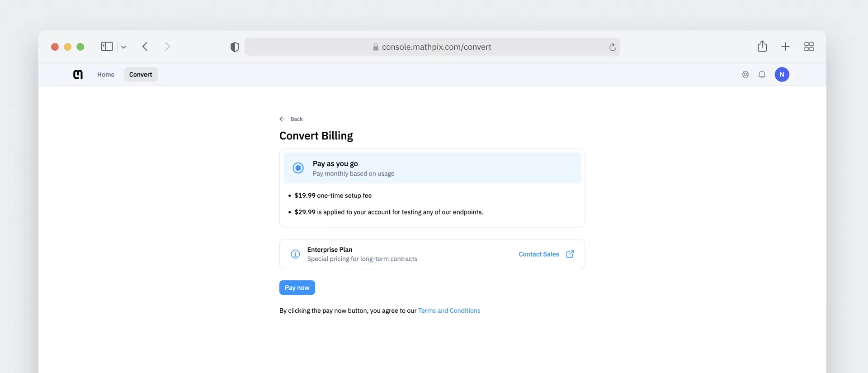Click the Contact Sales link

pyautogui.click(x=538, y=254)
